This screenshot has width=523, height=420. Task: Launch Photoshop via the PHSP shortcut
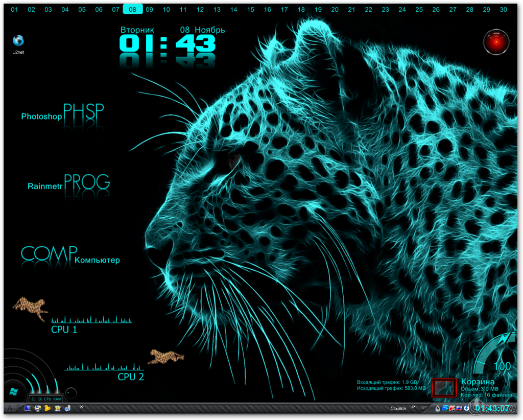point(83,112)
